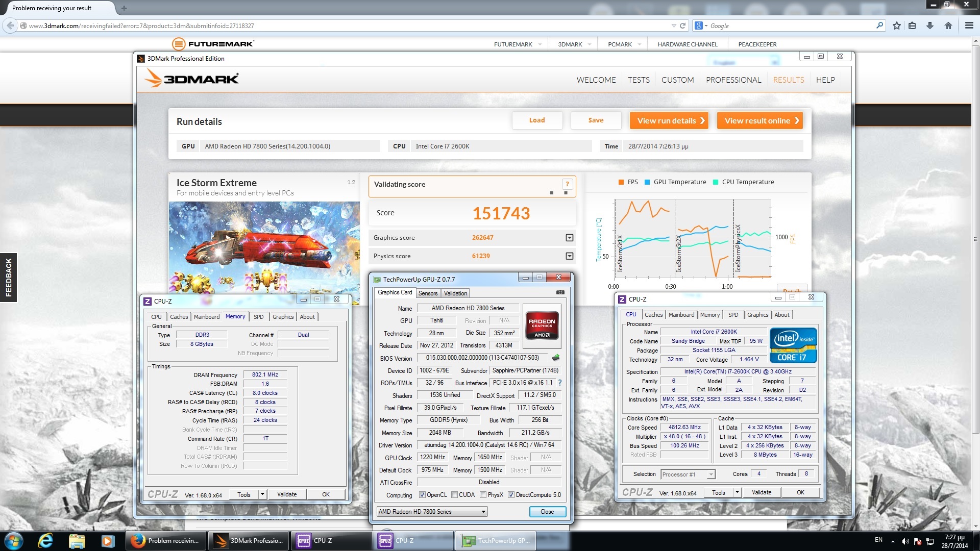The height and width of the screenshot is (551, 980).
Task: Toggle the OpenCL checkbox in GPU-Z
Action: click(x=422, y=495)
